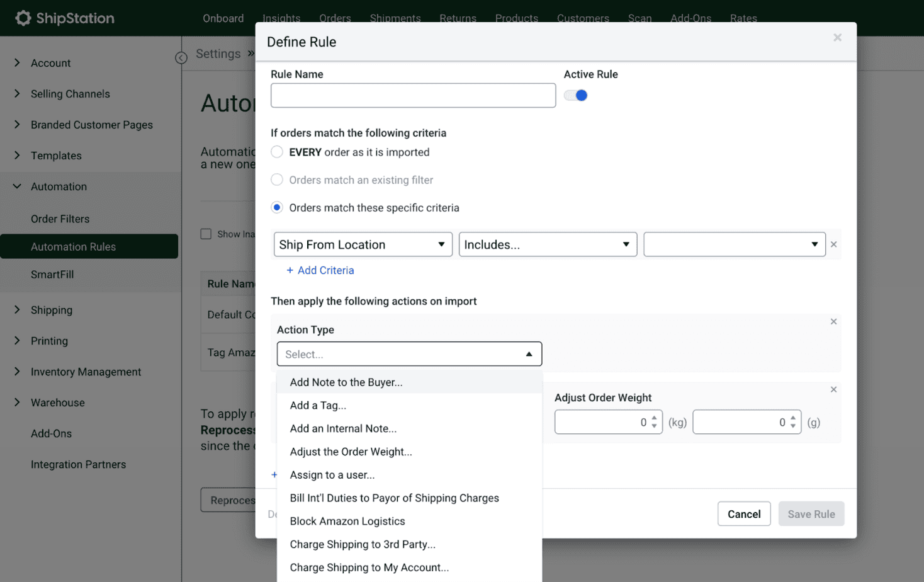Click the ShipStation gear logo

click(x=23, y=18)
